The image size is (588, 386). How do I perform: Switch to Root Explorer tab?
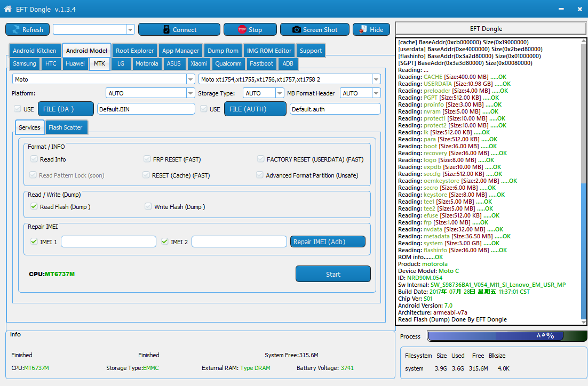coord(134,51)
